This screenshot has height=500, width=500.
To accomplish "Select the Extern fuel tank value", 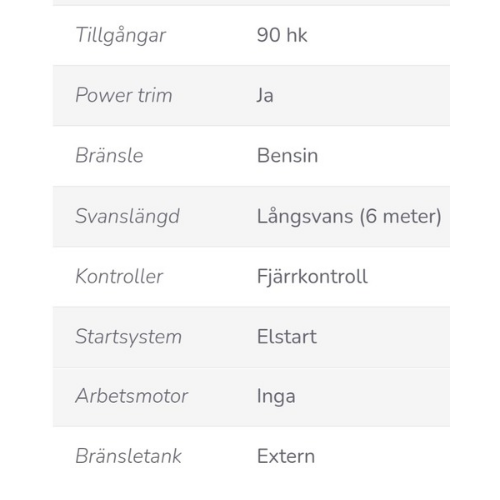I will 286,456.
